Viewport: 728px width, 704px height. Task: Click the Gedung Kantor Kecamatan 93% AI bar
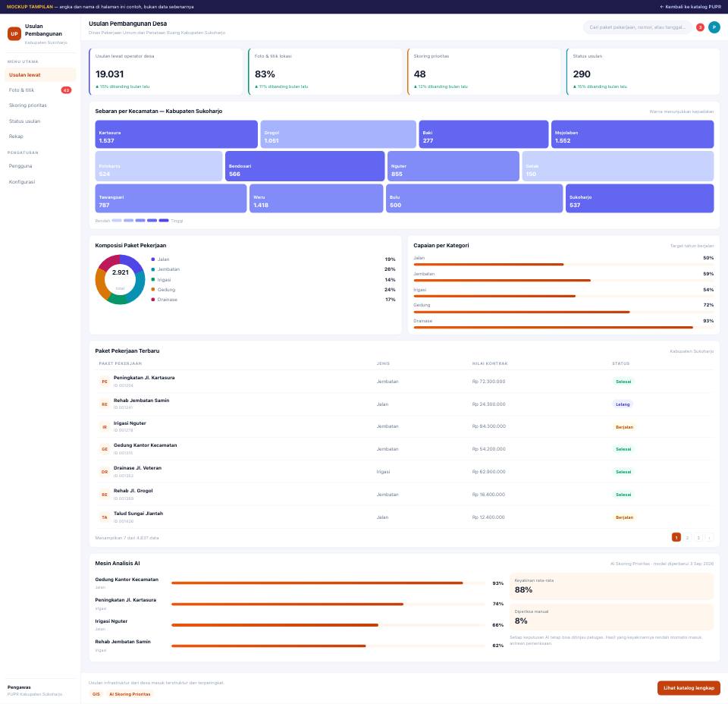[328, 583]
